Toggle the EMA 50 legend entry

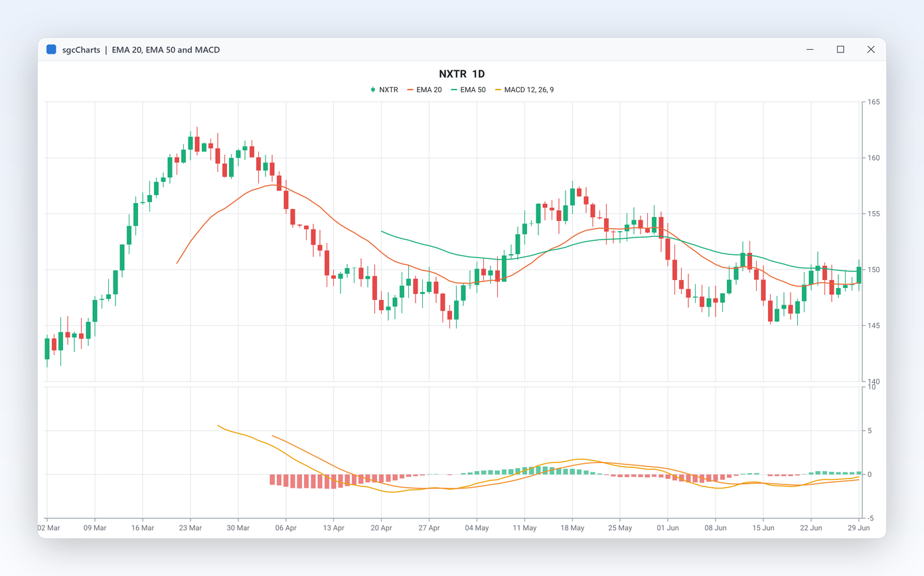(469, 90)
